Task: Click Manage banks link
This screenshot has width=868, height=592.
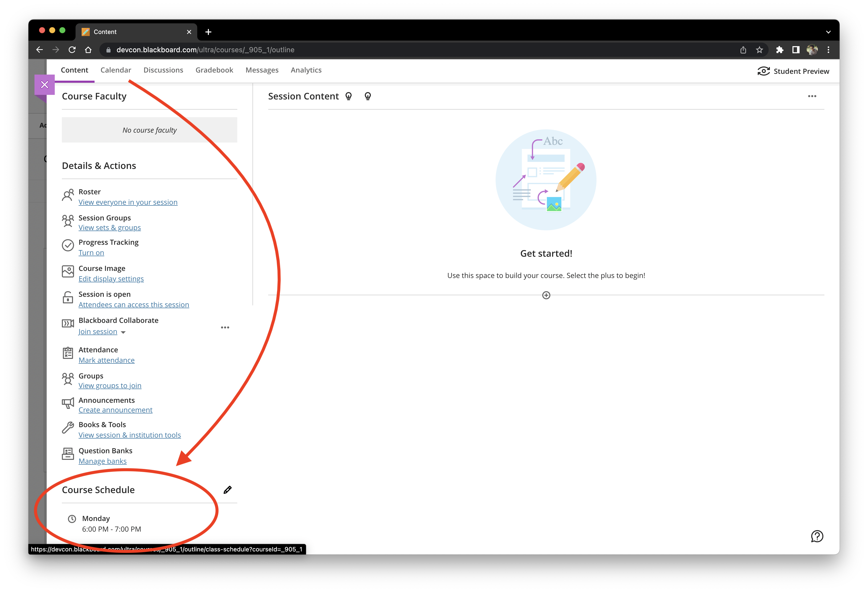Action: click(x=102, y=461)
